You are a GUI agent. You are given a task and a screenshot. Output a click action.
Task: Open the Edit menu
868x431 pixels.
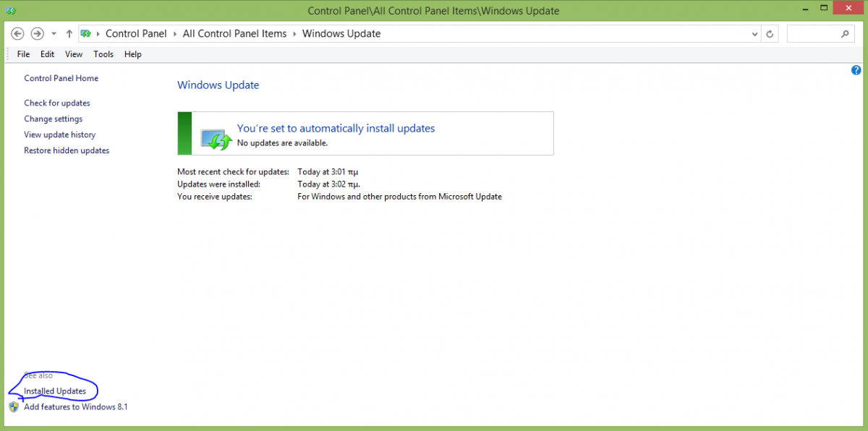47,54
